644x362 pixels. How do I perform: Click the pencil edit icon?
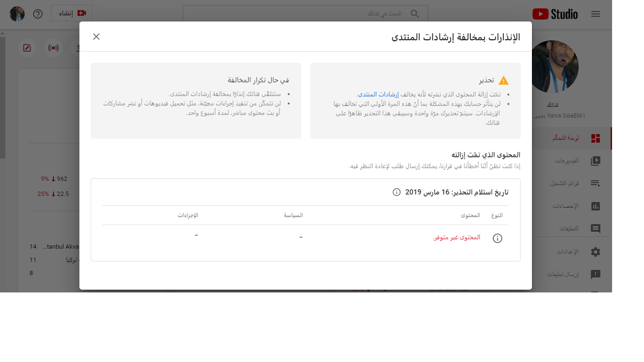(x=27, y=48)
